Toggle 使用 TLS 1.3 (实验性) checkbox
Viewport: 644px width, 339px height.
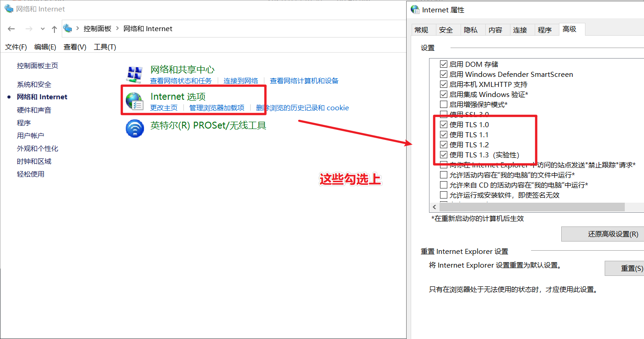click(443, 155)
